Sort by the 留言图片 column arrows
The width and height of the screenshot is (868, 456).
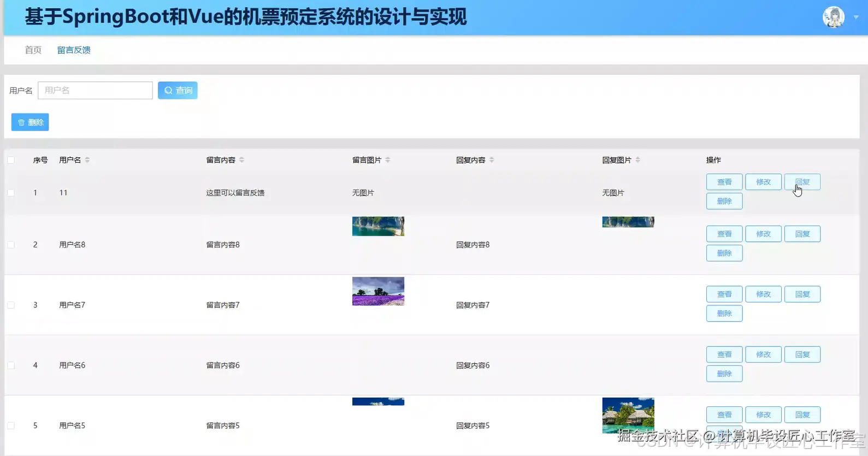[388, 160]
